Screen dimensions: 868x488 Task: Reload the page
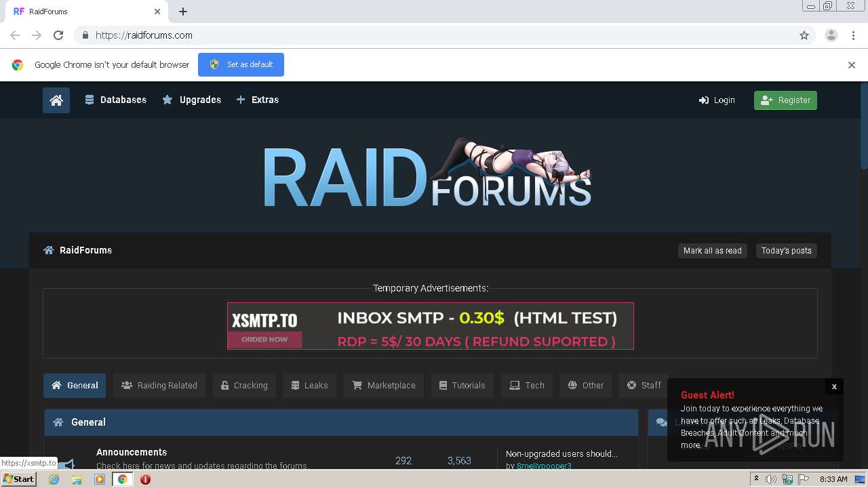(x=58, y=35)
